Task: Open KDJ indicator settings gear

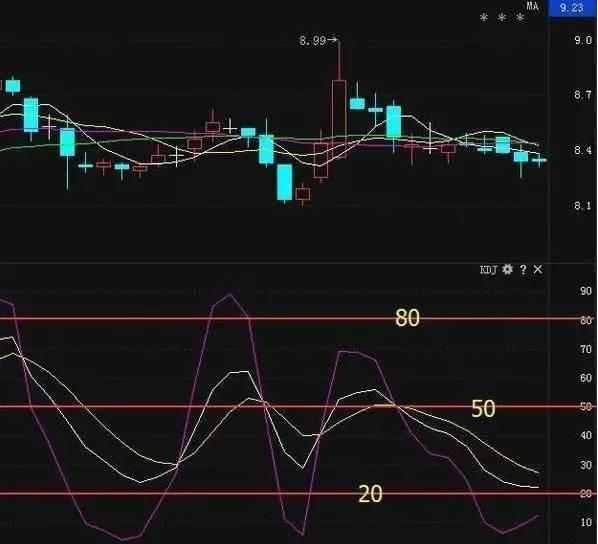Action: coord(508,270)
